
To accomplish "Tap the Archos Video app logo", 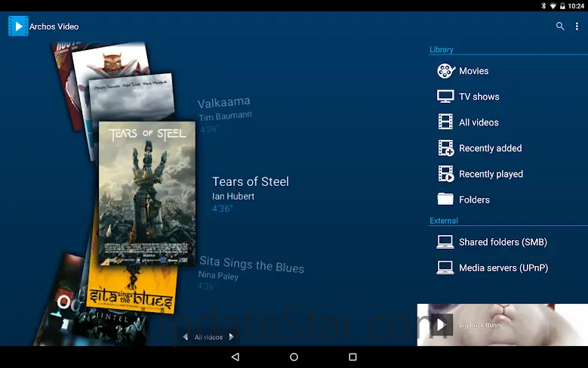I will [18, 26].
